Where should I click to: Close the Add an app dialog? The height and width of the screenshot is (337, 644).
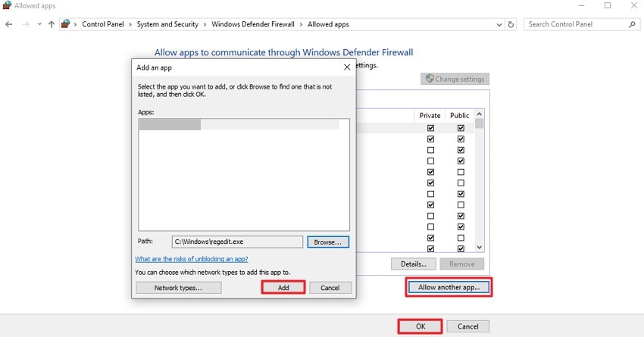(x=347, y=67)
